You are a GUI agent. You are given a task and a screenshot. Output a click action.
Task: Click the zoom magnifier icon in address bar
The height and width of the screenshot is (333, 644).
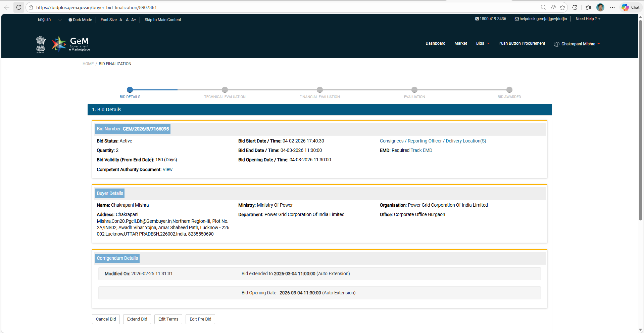coord(543,7)
